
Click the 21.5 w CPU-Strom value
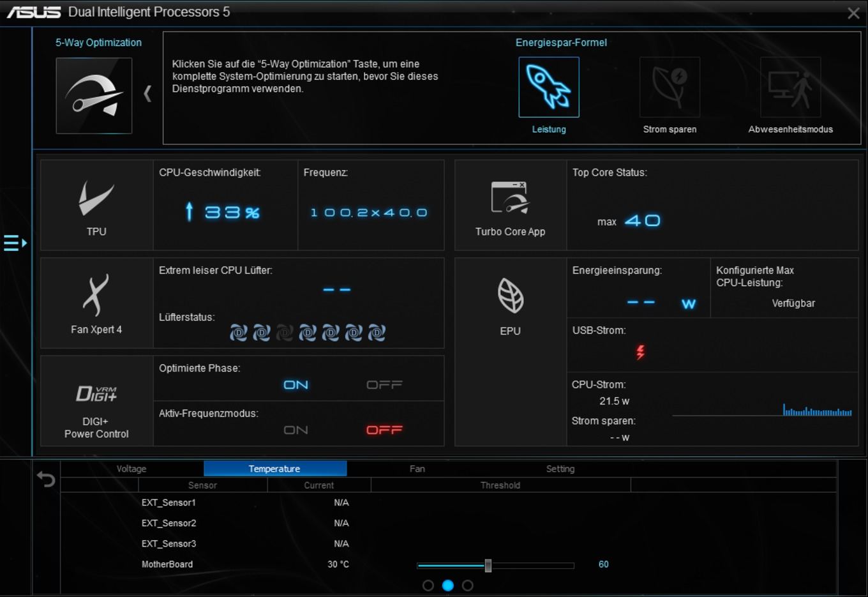tap(614, 401)
